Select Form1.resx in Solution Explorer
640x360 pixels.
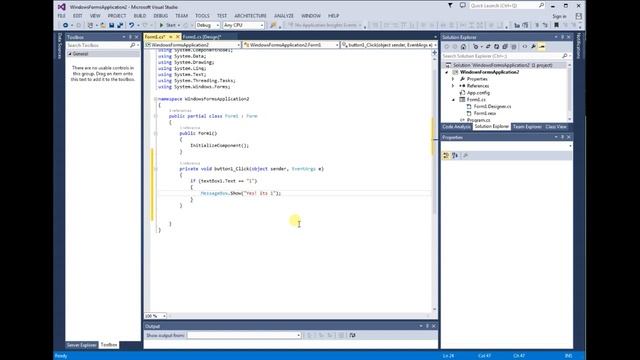[x=485, y=113]
